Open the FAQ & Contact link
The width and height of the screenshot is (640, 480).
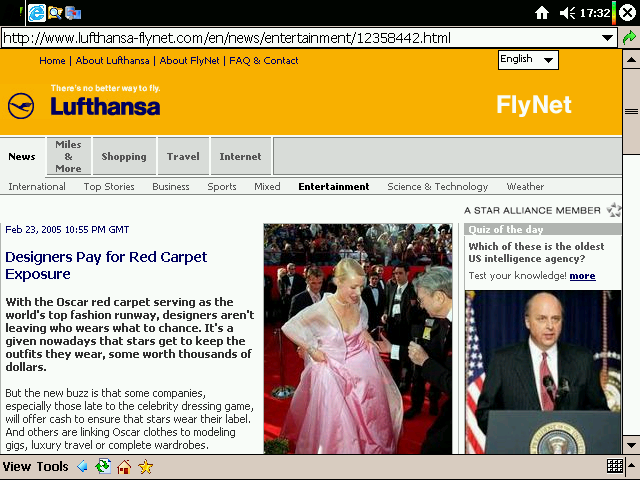(x=264, y=61)
